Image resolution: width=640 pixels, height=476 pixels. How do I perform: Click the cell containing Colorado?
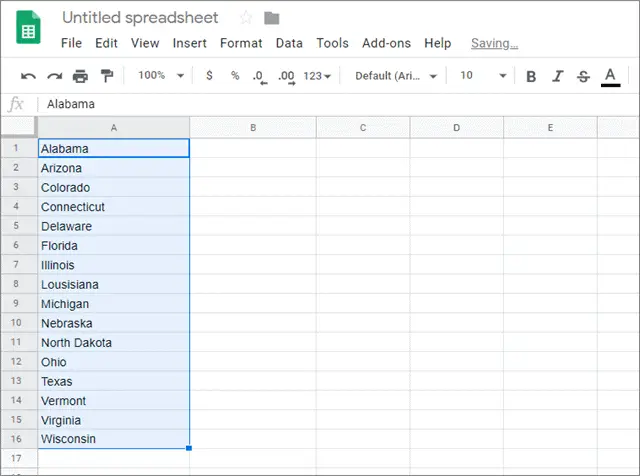point(114,187)
